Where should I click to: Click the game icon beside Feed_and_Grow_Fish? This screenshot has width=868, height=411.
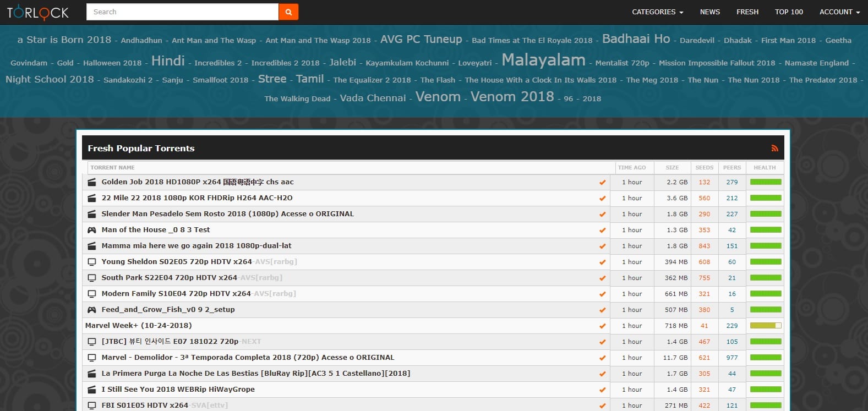click(92, 310)
